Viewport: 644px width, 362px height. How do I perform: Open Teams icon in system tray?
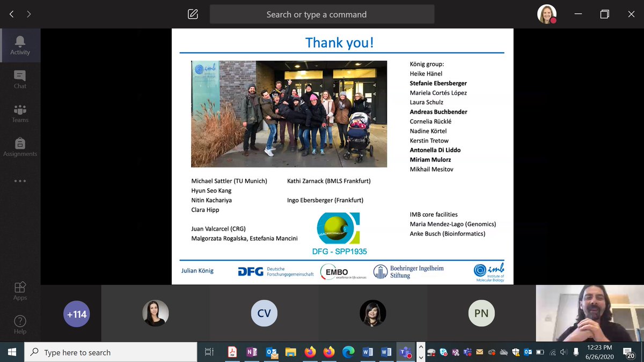pos(467,352)
